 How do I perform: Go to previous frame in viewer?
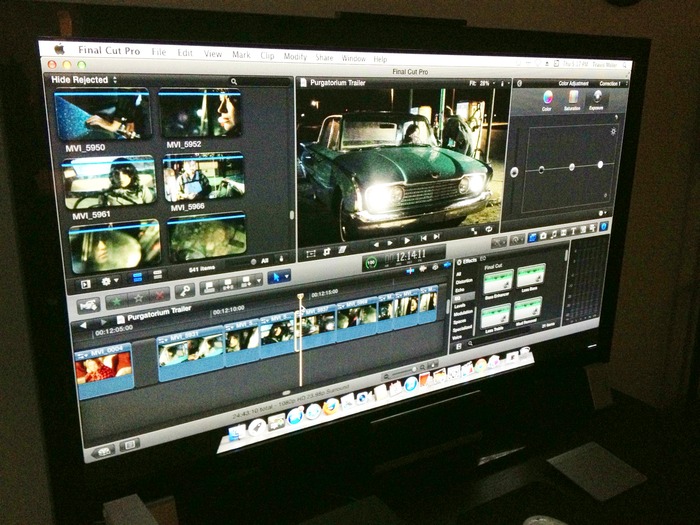[x=376, y=245]
